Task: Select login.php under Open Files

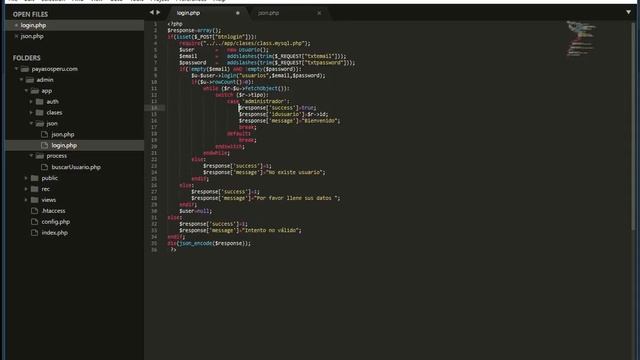Action: pyautogui.click(x=33, y=25)
